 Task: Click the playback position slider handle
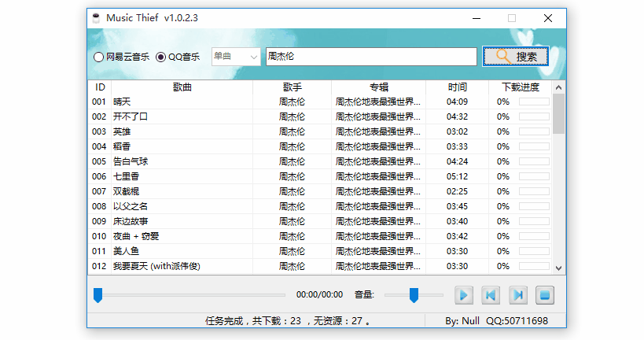coord(98,295)
